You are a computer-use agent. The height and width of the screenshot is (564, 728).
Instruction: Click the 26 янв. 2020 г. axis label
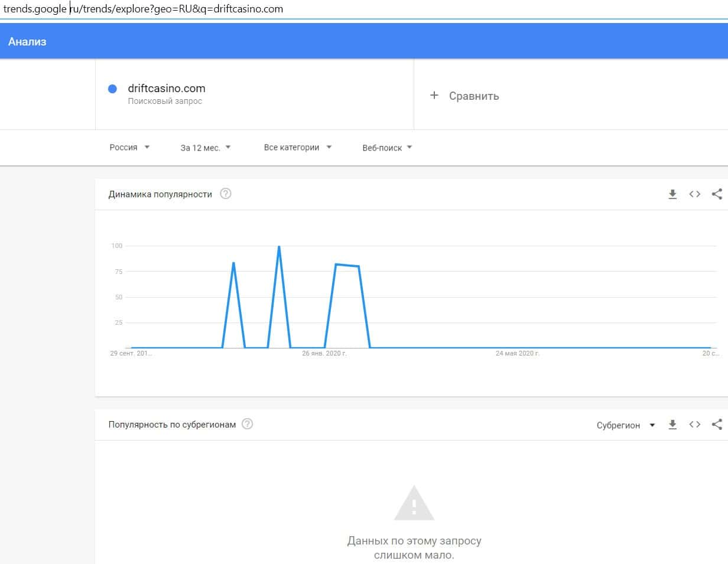click(324, 353)
